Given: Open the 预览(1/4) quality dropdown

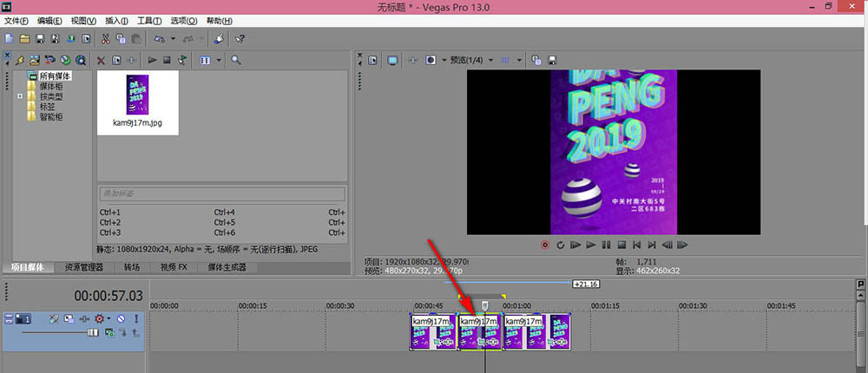Looking at the screenshot, I should pyautogui.click(x=471, y=60).
